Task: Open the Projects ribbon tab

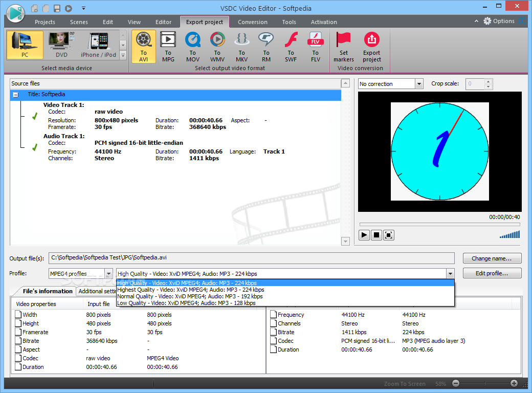Action: pyautogui.click(x=45, y=22)
